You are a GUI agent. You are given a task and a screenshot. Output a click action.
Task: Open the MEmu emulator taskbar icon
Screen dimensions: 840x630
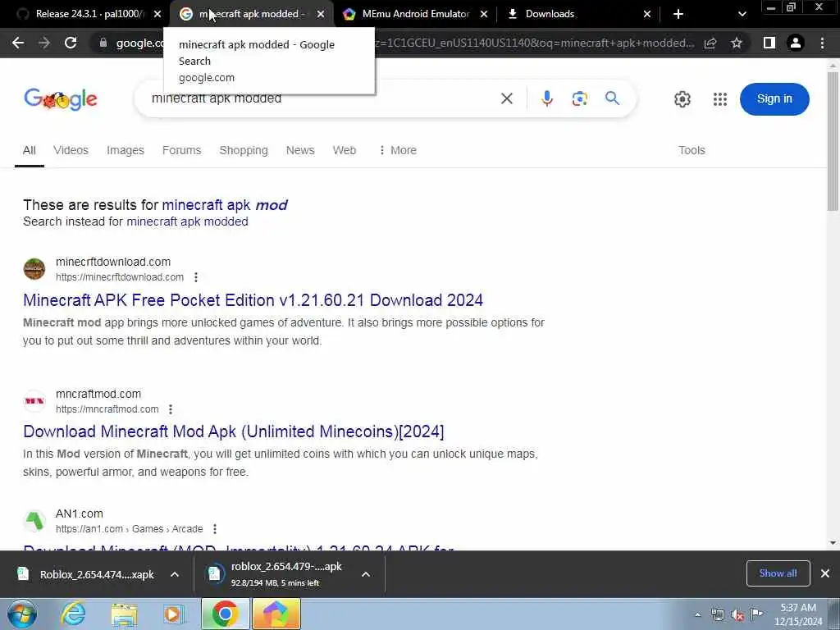tap(276, 614)
